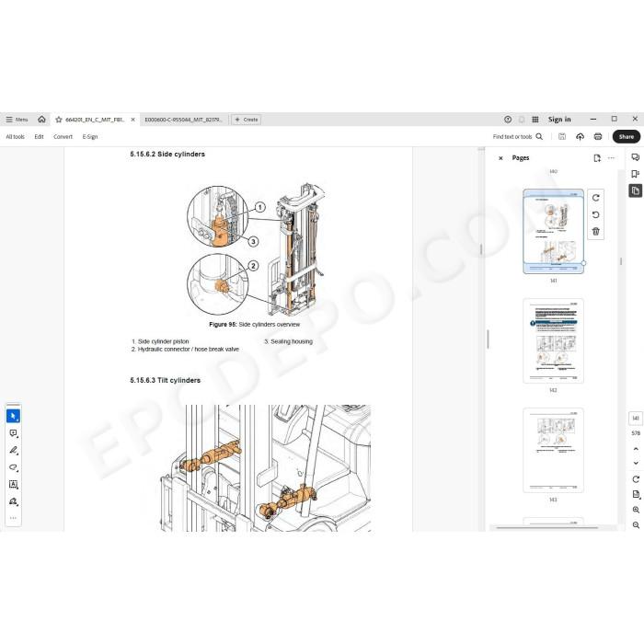Open the bookmarks panel icon

pos(635,174)
